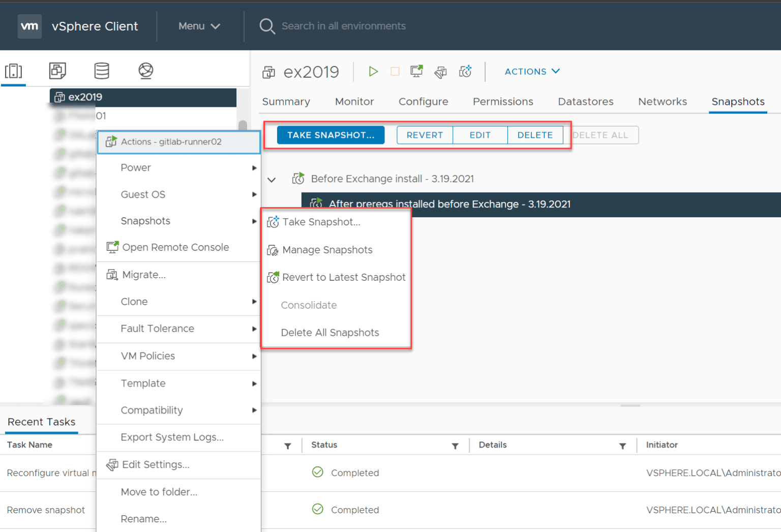The height and width of the screenshot is (532, 781).
Task: Switch to the Permissions tab
Action: (x=503, y=101)
